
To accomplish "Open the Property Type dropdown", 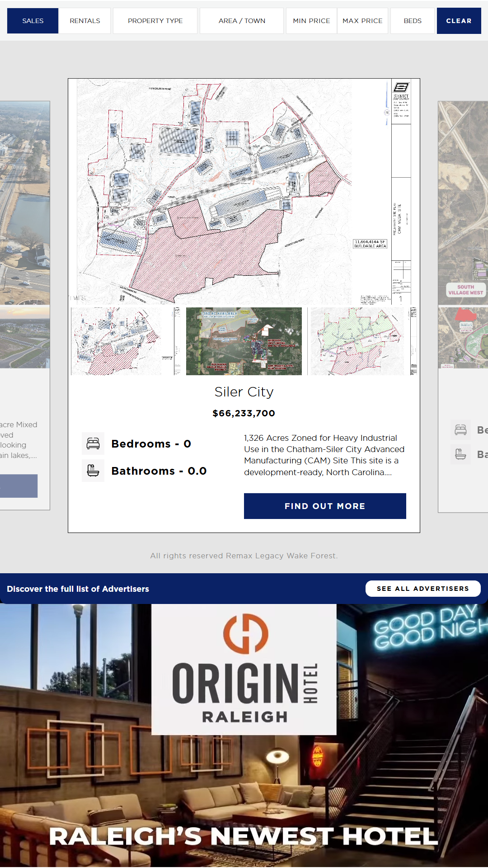I will pos(155,21).
